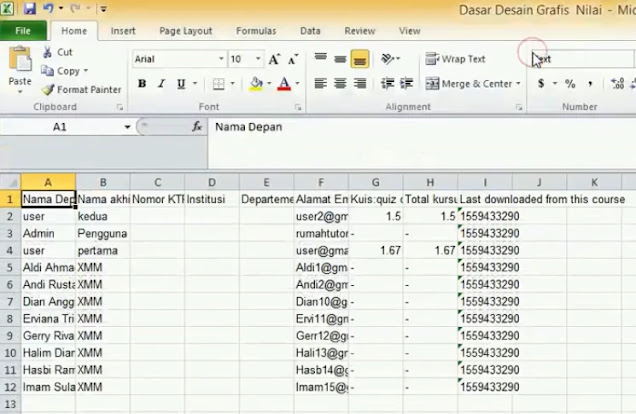636x414 pixels.
Task: Toggle Italic formatting
Action: click(x=161, y=84)
